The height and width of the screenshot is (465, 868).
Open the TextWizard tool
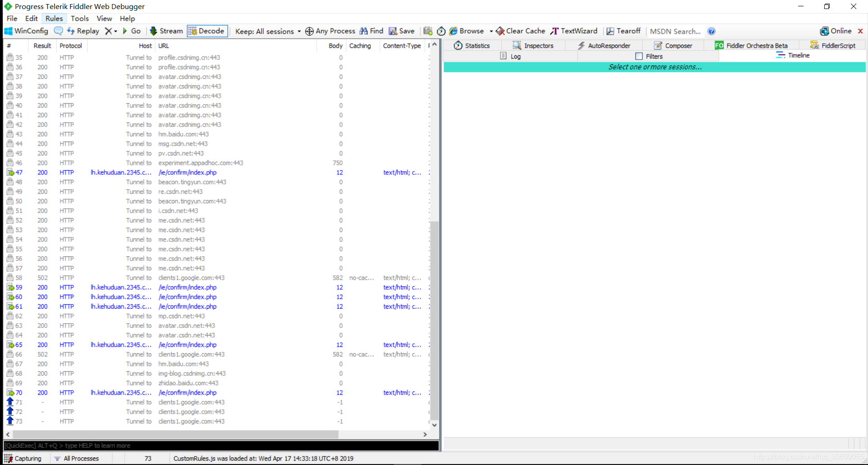click(574, 31)
